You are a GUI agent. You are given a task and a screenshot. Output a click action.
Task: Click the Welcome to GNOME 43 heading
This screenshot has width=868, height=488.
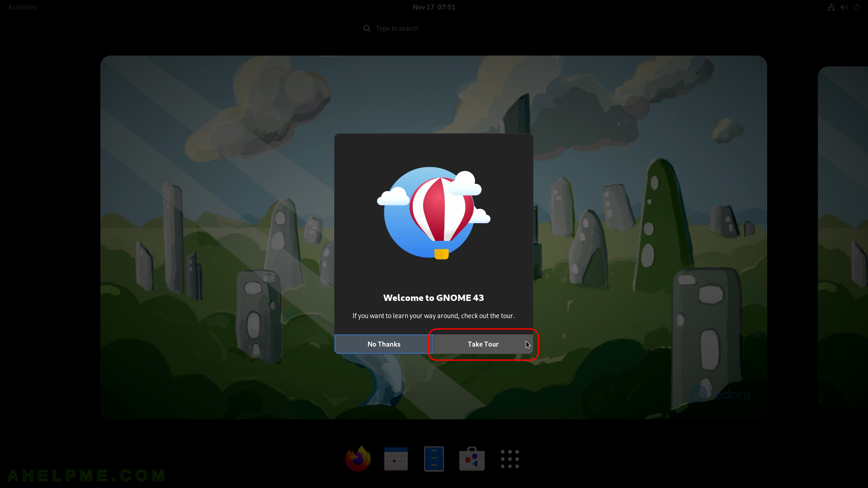(x=434, y=298)
